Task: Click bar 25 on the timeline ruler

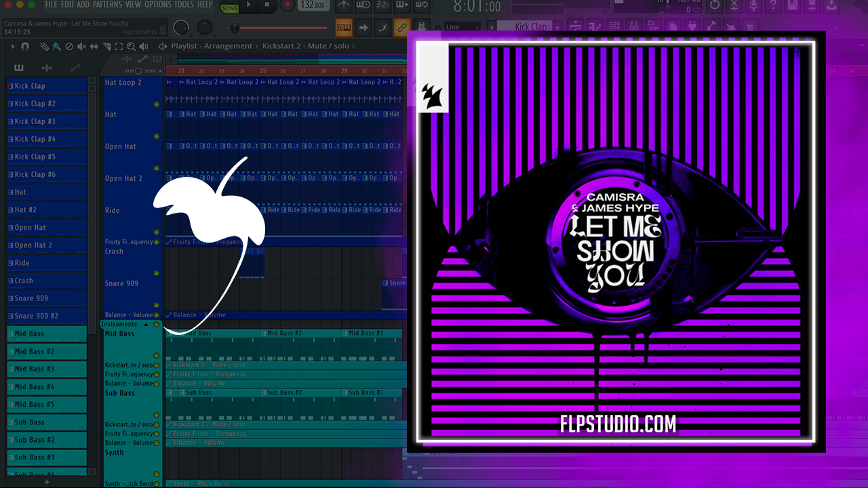Action: tap(263, 71)
